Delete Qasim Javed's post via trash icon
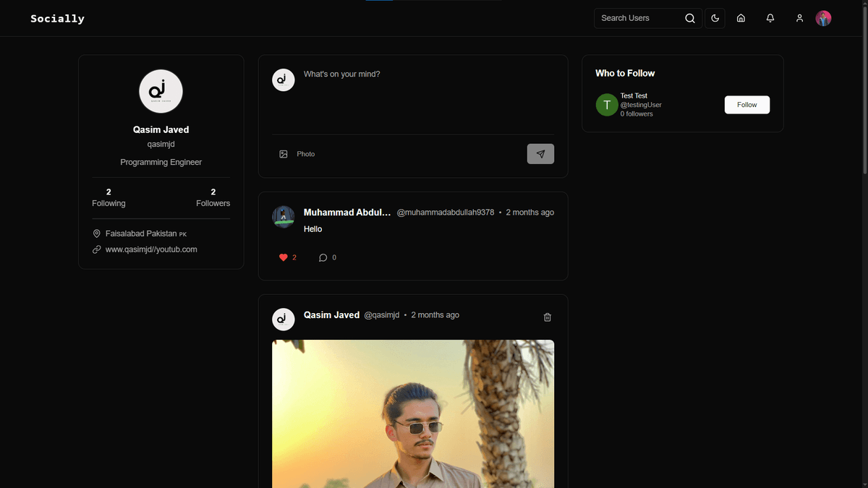 (548, 317)
